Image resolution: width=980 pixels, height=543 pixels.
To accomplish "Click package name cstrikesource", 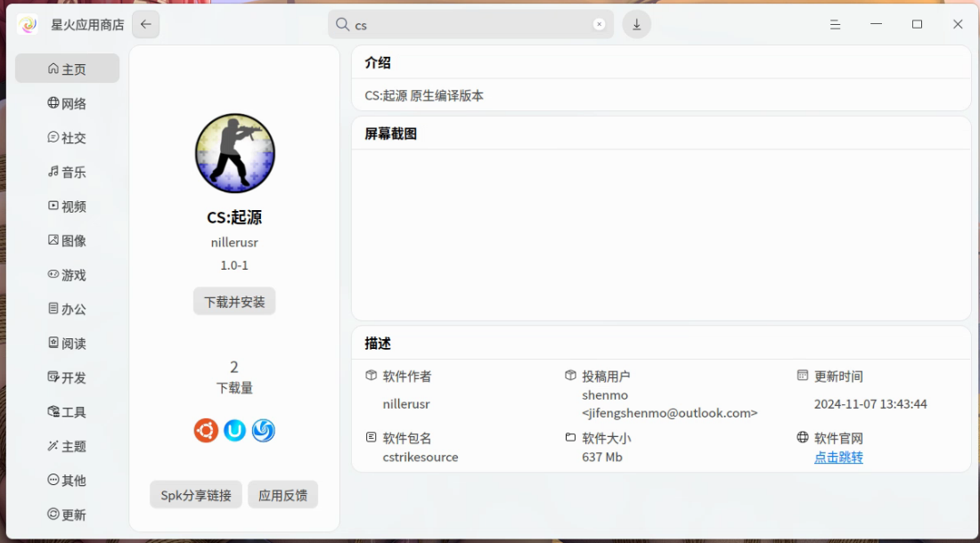I will point(421,457).
